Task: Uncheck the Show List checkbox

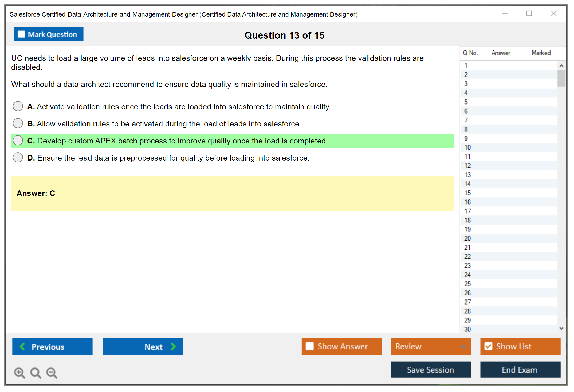Action: pos(488,346)
